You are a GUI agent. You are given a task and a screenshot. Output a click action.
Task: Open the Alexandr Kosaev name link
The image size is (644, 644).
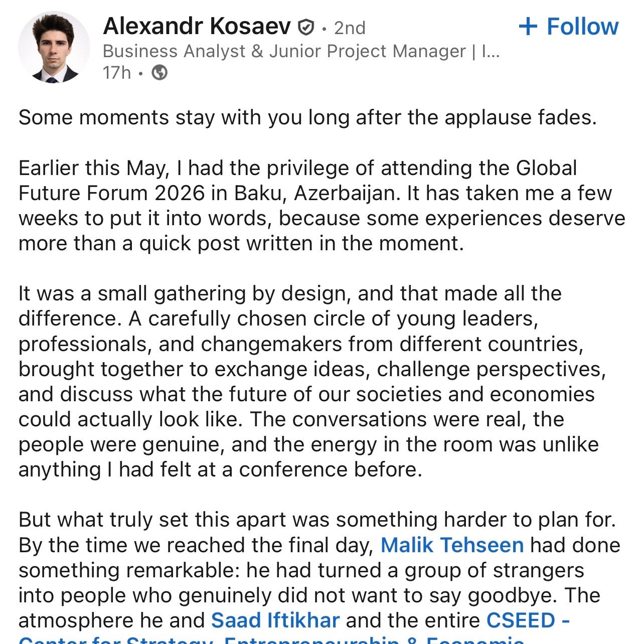[197, 26]
